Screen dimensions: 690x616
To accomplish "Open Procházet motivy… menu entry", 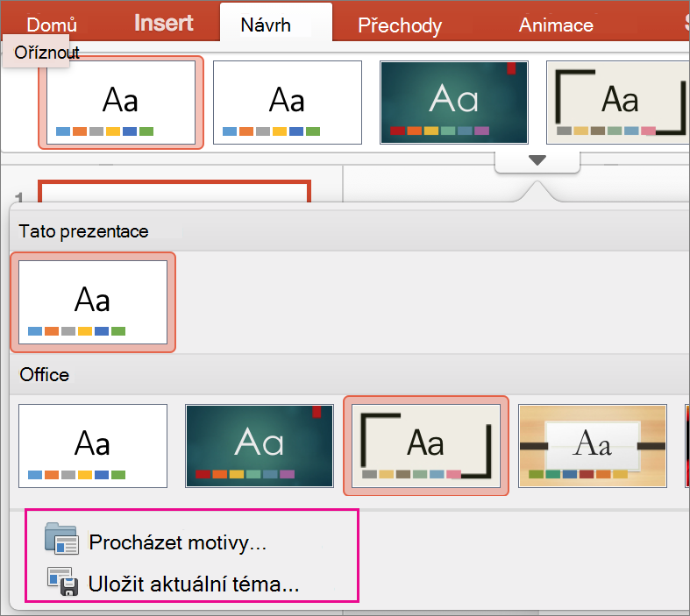I will 177,542.
